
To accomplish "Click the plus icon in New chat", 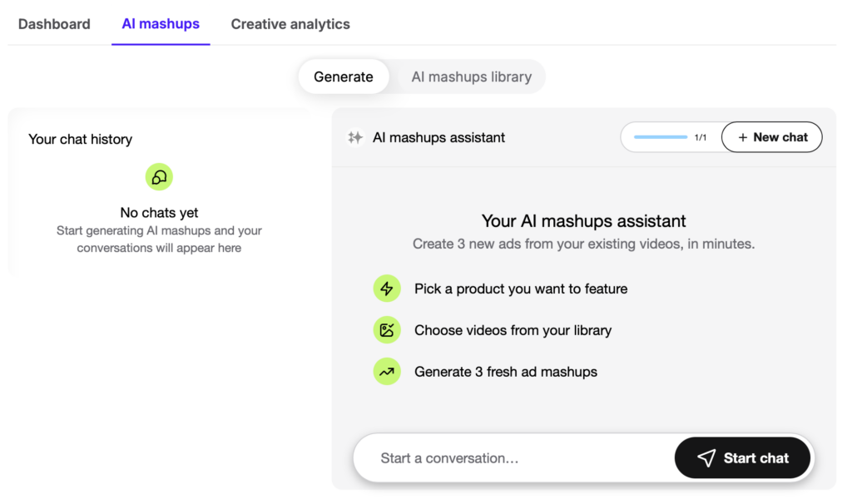I will click(x=743, y=137).
